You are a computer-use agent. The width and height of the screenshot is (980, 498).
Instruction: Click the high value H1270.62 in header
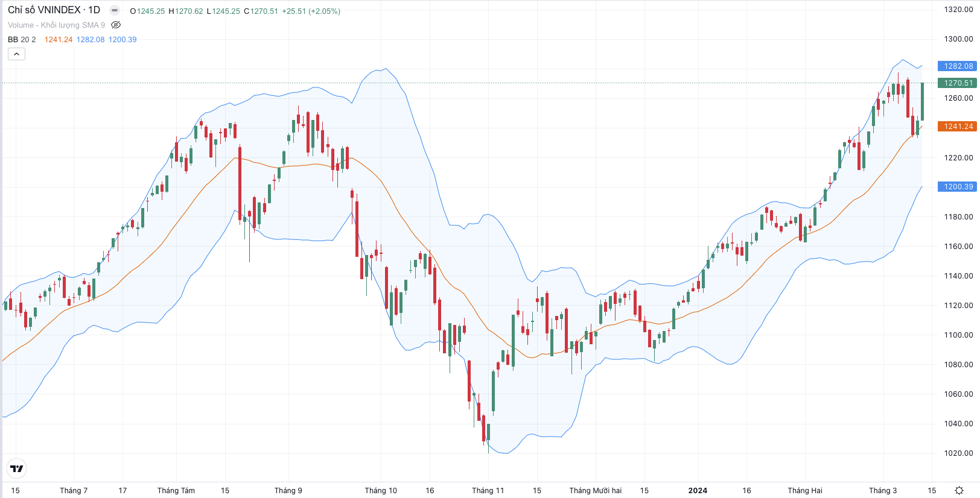[x=186, y=11]
